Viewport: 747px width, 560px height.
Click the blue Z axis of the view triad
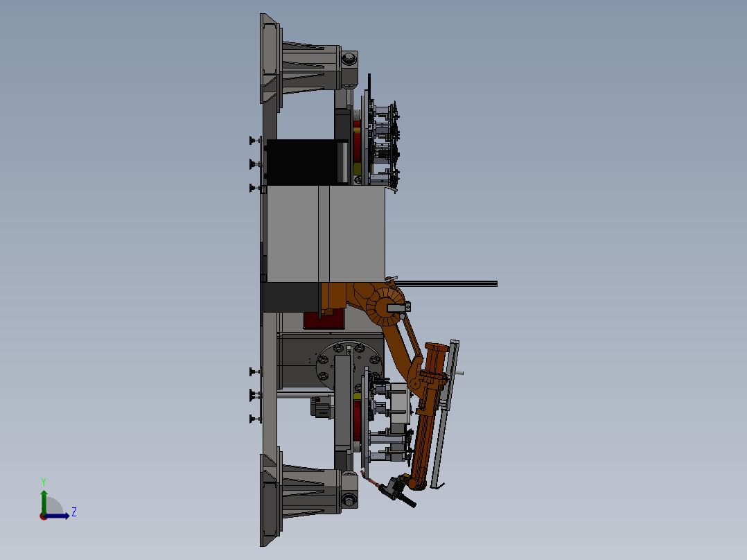58,516
